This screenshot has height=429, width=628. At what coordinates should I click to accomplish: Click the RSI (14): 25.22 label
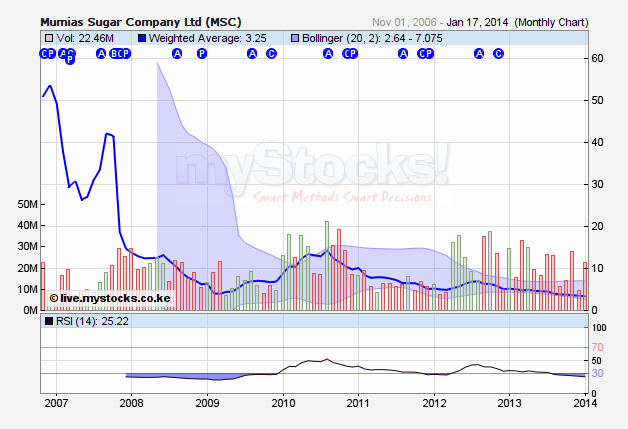tap(82, 322)
